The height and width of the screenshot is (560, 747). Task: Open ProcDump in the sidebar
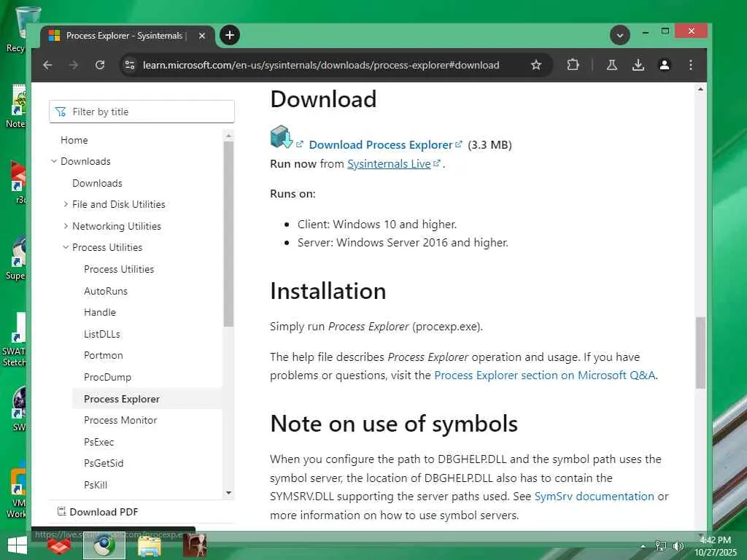coord(108,377)
